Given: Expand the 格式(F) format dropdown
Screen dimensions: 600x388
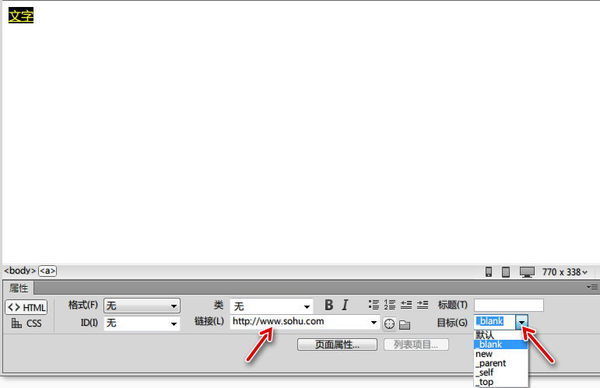Looking at the screenshot, I should (x=142, y=306).
